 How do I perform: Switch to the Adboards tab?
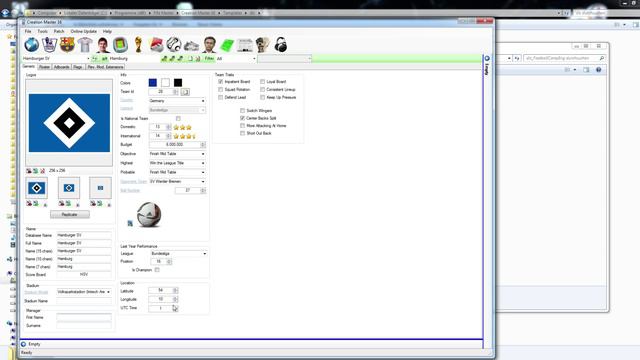click(62, 67)
